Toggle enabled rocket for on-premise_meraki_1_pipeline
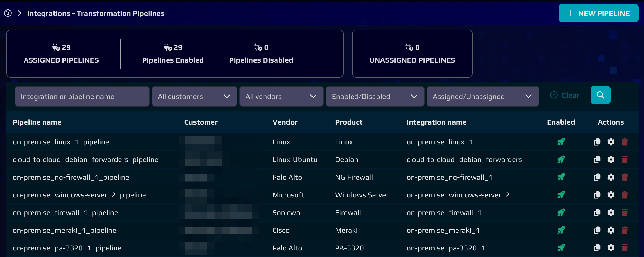 (x=561, y=230)
